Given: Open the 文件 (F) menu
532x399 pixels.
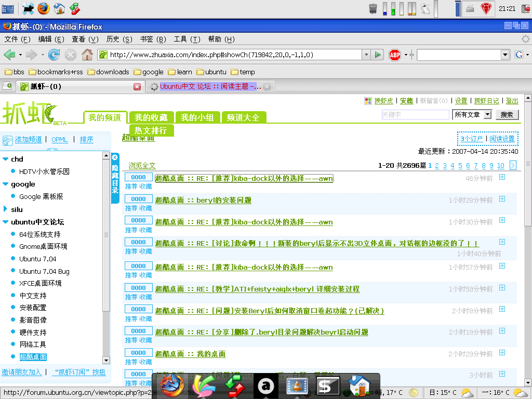Looking at the screenshot, I should pos(17,39).
